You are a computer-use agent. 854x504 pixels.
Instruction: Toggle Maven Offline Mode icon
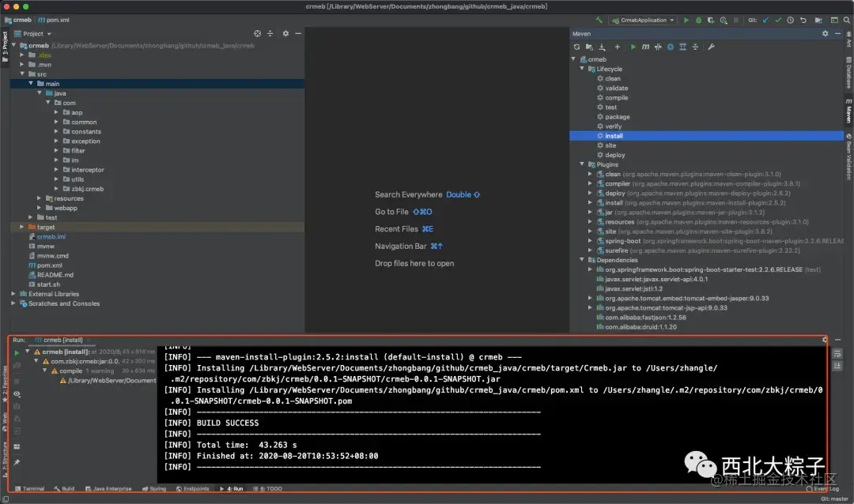[658, 47]
